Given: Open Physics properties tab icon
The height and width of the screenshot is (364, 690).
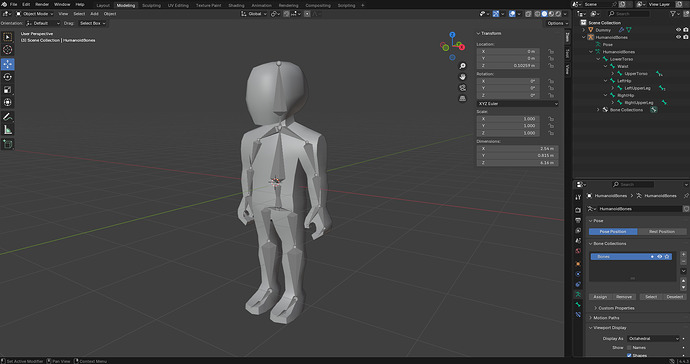Looking at the screenshot, I should click(578, 274).
